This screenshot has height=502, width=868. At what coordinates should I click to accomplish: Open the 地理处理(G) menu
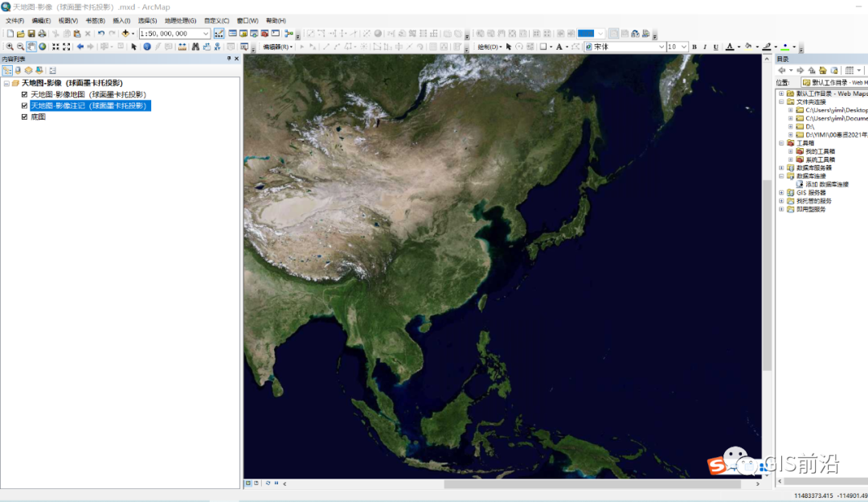coord(181,21)
